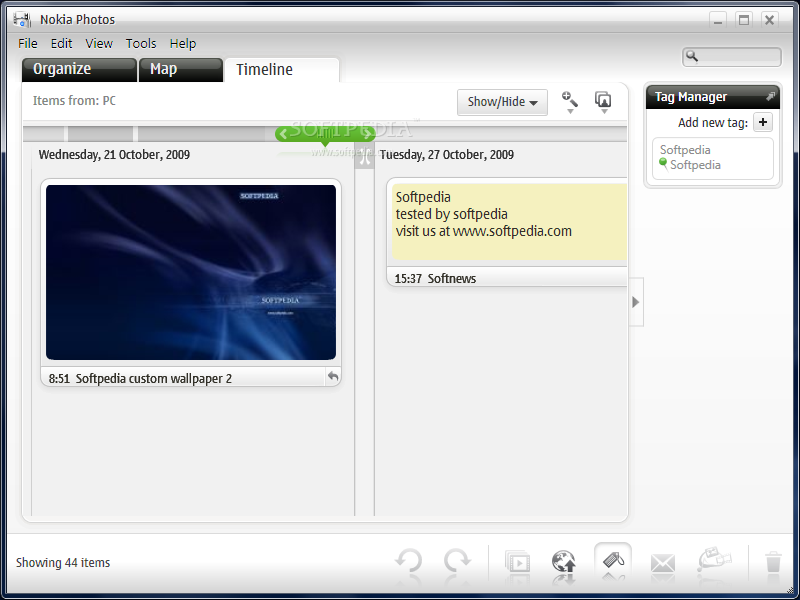Select the Timeline tab

coord(282,69)
